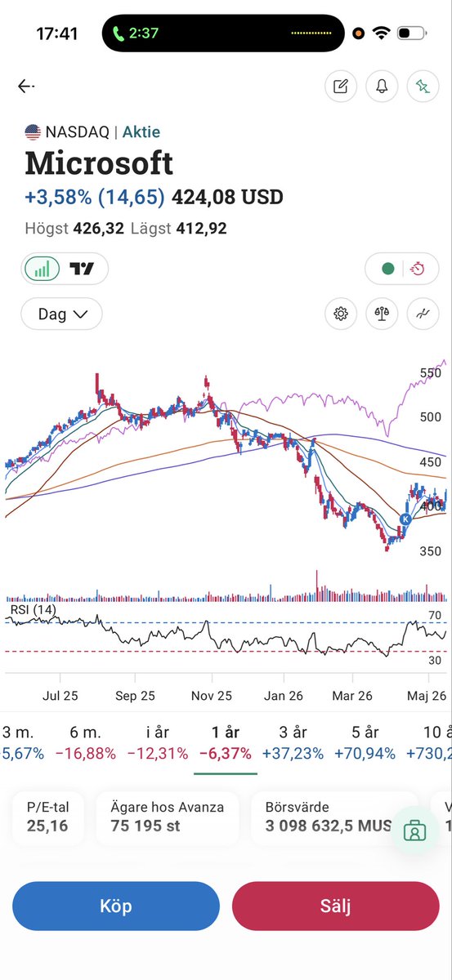
Task: Open the indicators line icon
Action: [423, 314]
